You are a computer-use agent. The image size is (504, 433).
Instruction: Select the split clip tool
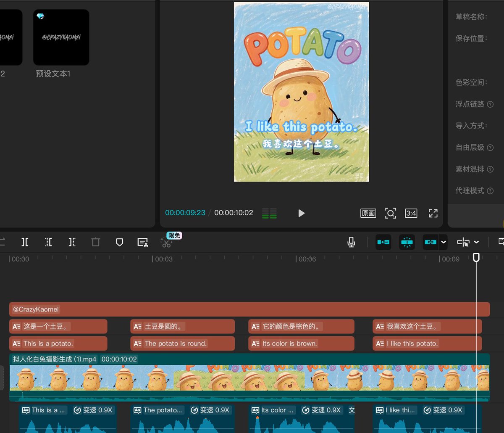pyautogui.click(x=25, y=242)
